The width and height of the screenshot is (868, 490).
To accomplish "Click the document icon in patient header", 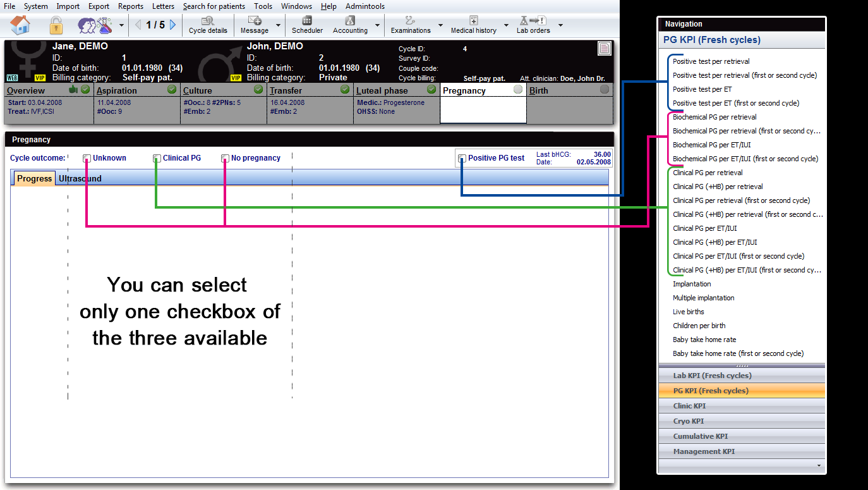I will click(x=604, y=48).
